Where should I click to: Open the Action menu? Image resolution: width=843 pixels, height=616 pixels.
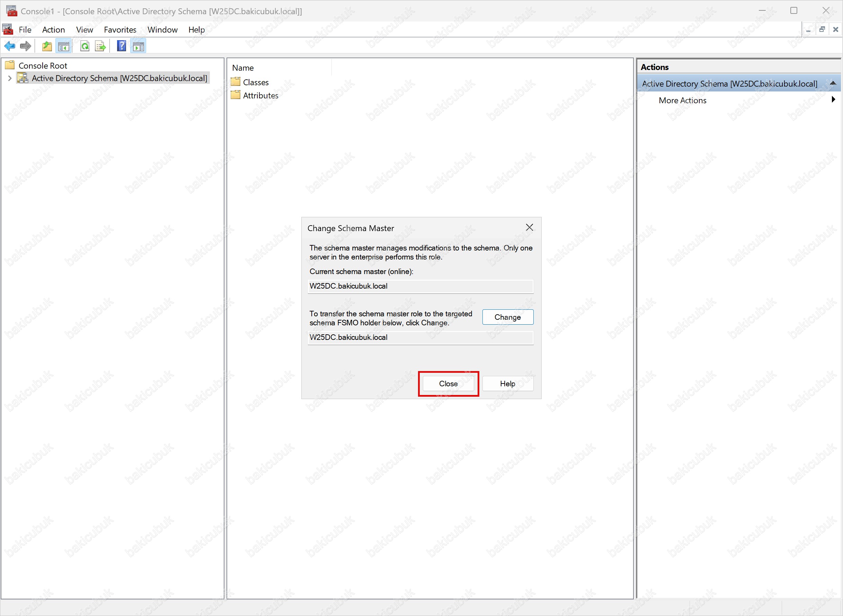53,29
